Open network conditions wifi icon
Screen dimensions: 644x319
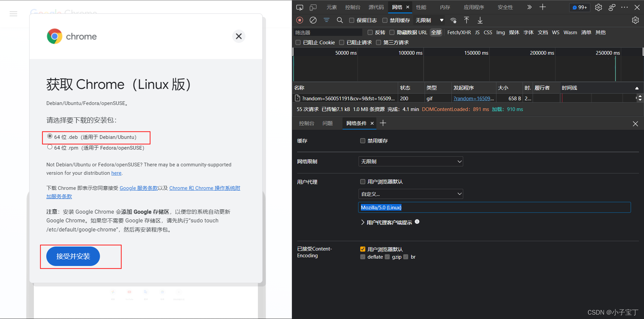(453, 20)
